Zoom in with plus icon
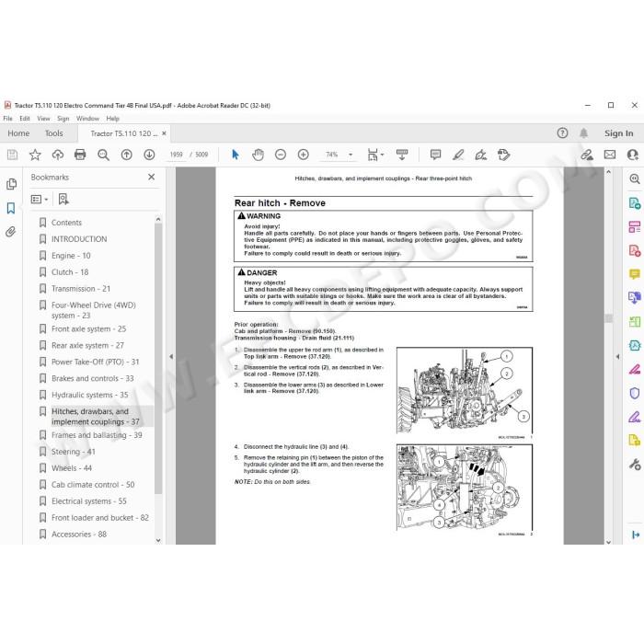 point(303,155)
